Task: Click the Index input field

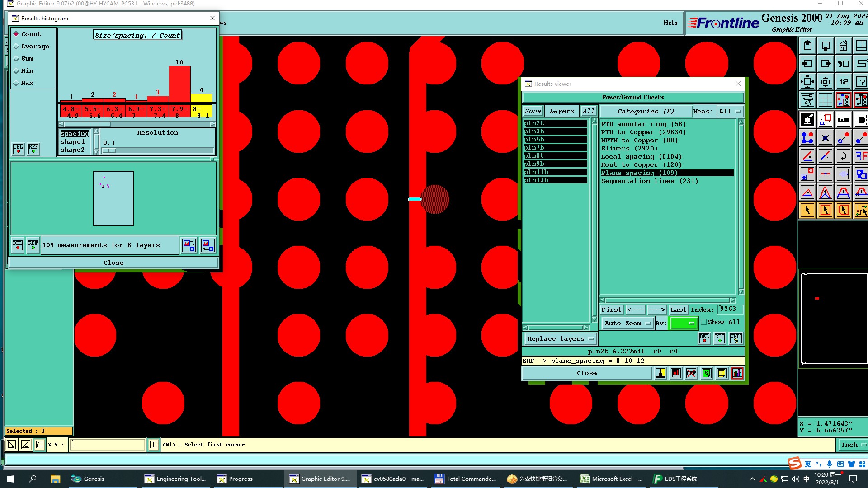Action: (729, 310)
